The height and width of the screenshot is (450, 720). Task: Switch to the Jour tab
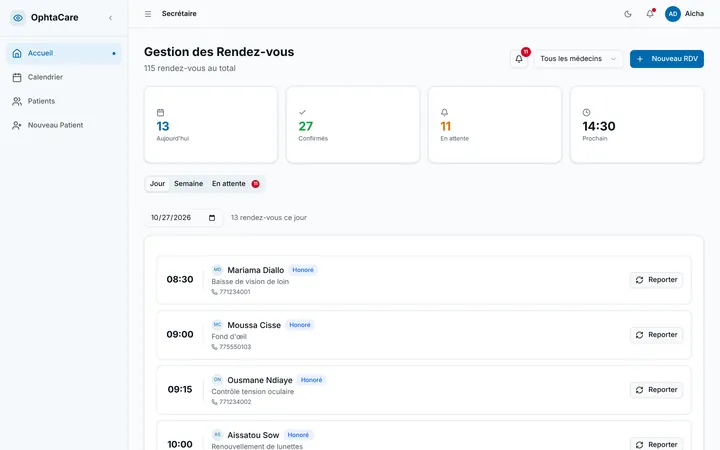(157, 184)
